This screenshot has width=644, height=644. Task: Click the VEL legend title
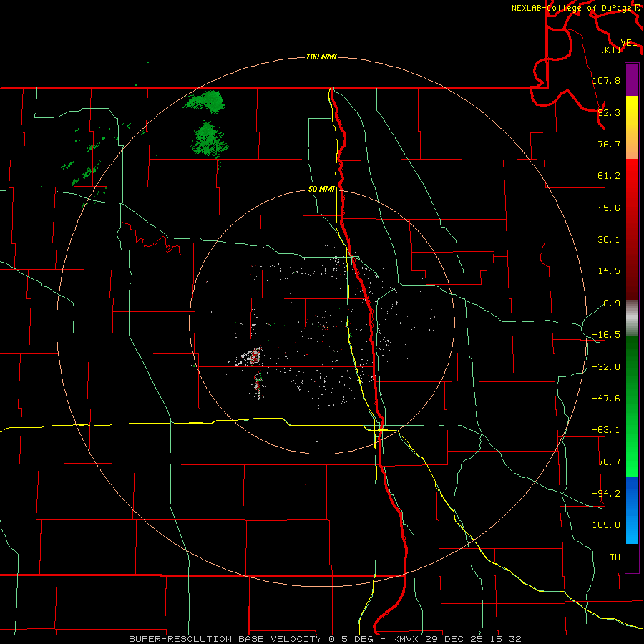pos(628,43)
